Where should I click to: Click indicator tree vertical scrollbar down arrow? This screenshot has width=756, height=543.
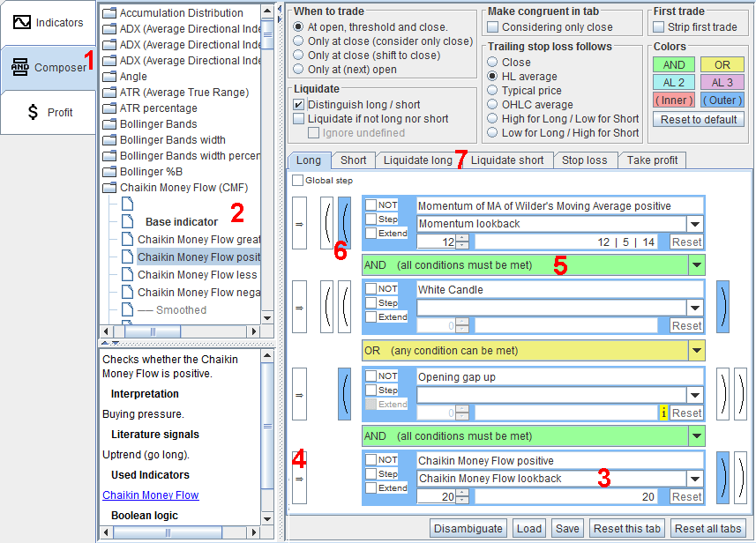coord(267,318)
